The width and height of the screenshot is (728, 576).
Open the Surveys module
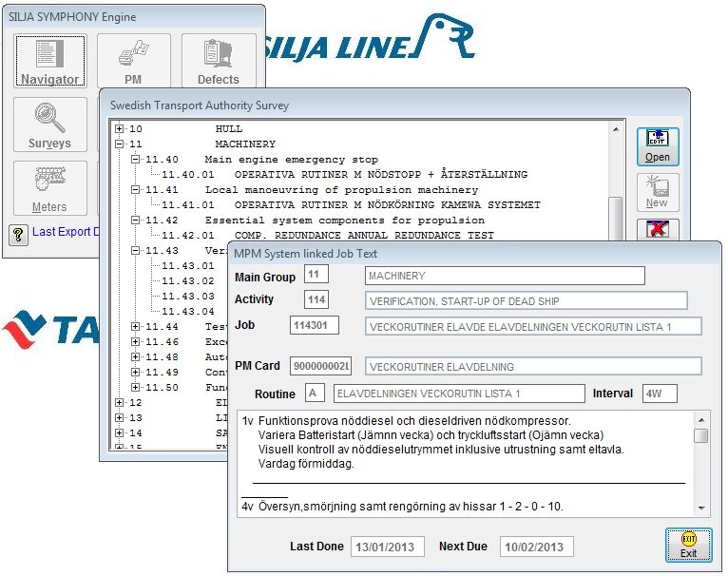50,125
